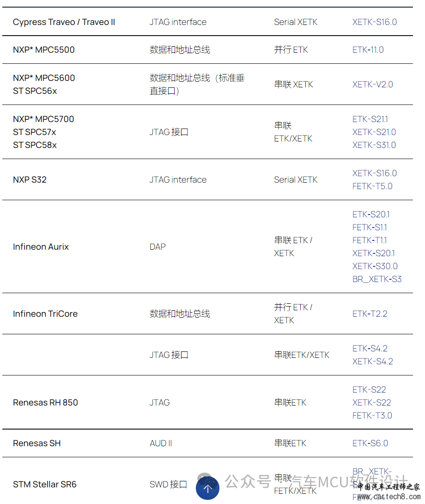Open the XETK-V2.0 product link
Image resolution: width=425 pixels, height=504 pixels.
coord(373,85)
